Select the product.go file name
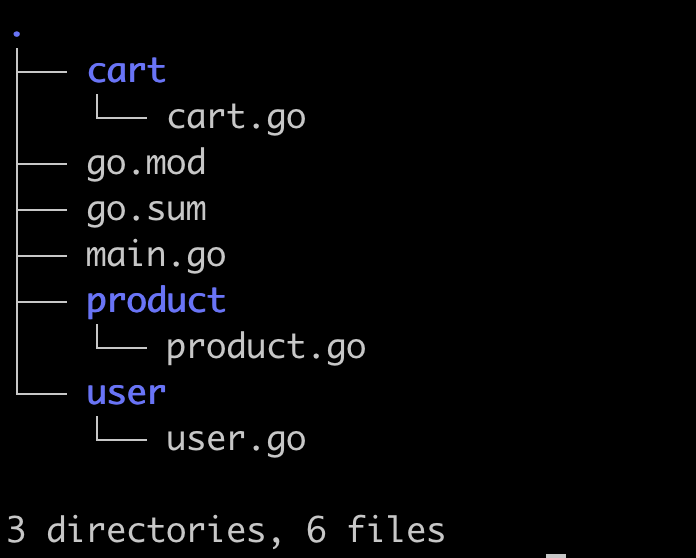The image size is (696, 558). pyautogui.click(x=266, y=347)
